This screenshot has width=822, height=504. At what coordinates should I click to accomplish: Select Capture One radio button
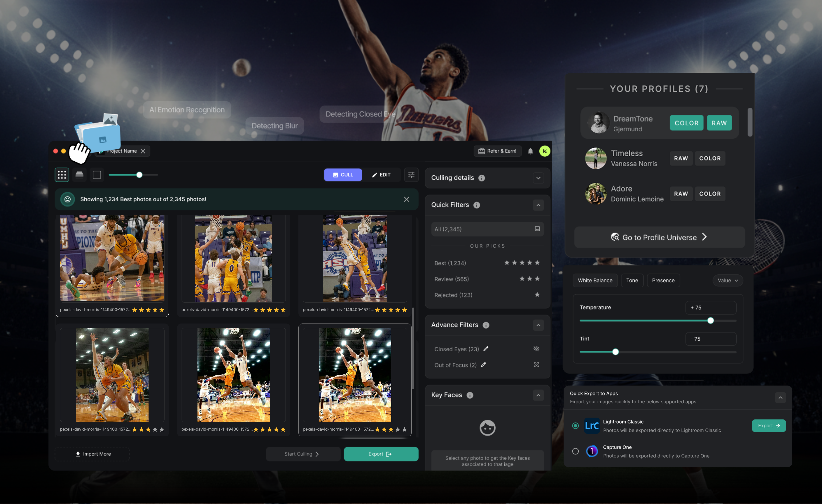click(x=575, y=451)
